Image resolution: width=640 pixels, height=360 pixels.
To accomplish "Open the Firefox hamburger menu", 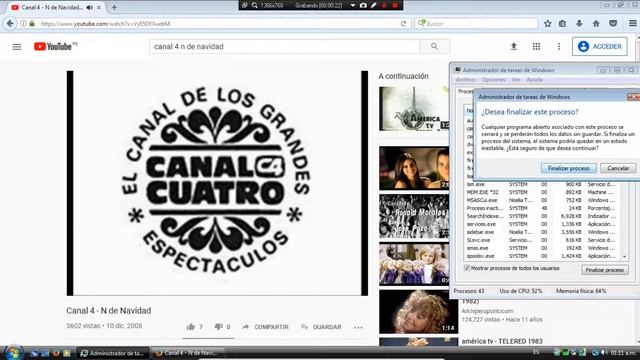I will (632, 24).
